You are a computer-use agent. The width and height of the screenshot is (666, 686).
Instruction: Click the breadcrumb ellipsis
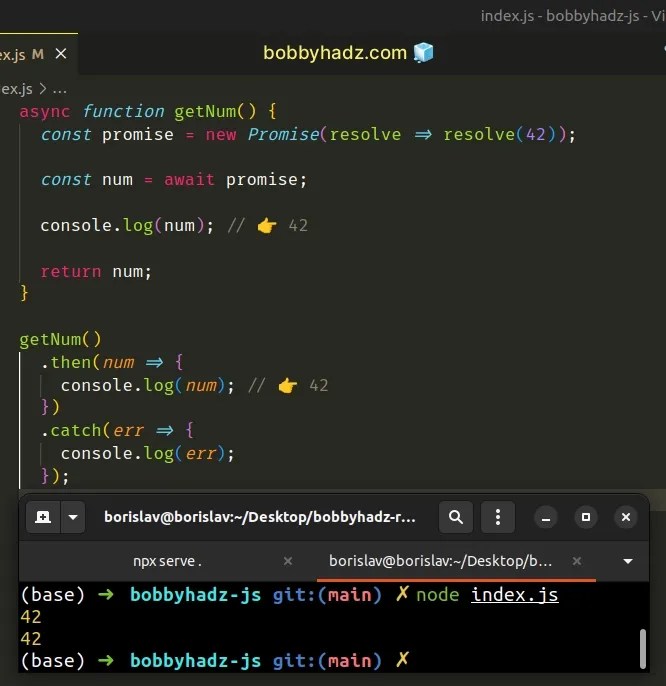point(60,90)
